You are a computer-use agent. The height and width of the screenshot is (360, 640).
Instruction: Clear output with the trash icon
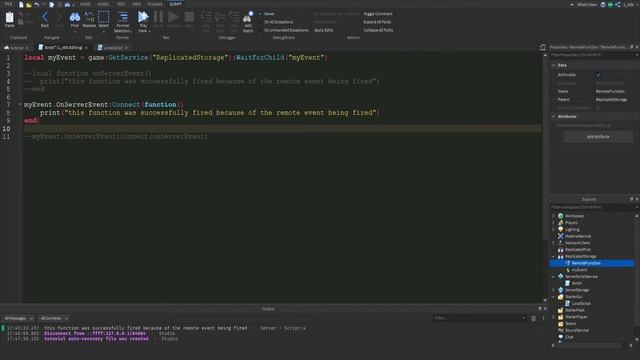pyautogui.click(x=533, y=318)
